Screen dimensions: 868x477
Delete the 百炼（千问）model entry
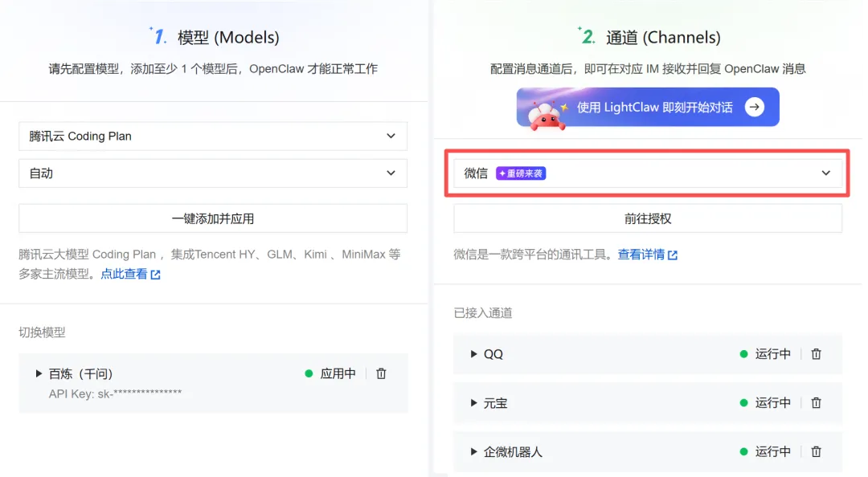pyautogui.click(x=381, y=373)
